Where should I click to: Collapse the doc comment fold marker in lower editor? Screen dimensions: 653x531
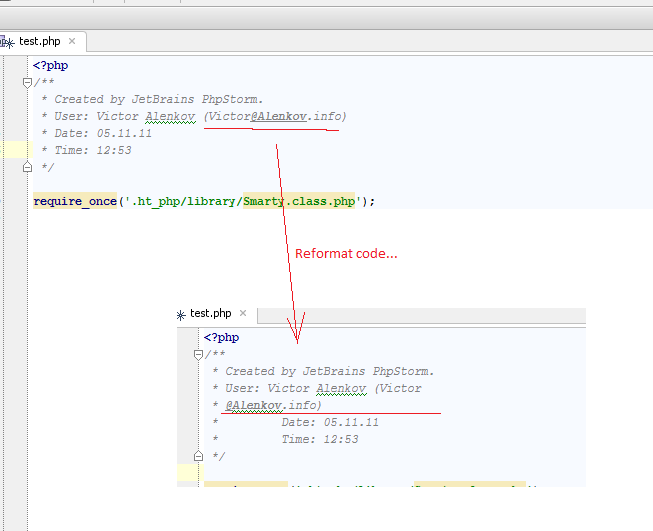pos(198,354)
